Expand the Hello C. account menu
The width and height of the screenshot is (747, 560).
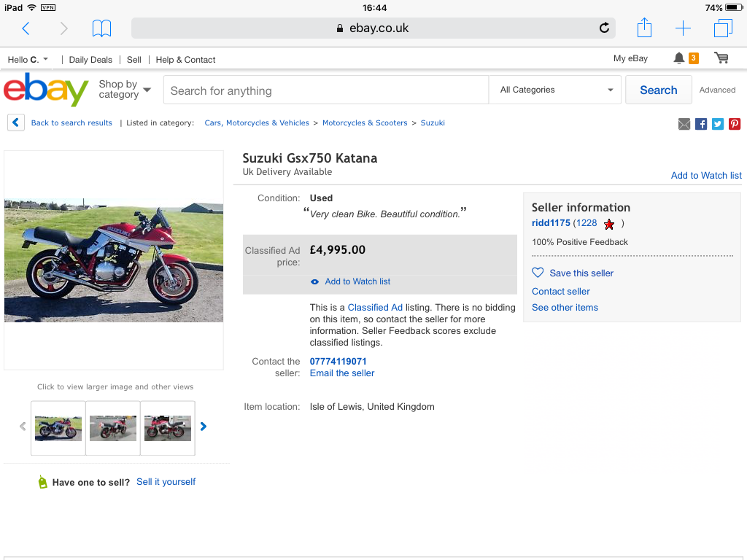[28, 59]
